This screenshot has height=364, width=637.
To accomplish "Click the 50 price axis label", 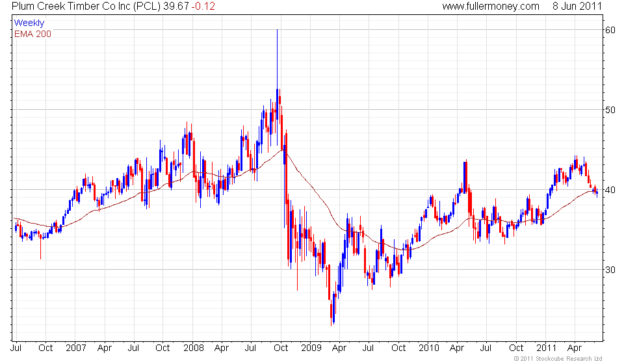I will click(x=610, y=110).
